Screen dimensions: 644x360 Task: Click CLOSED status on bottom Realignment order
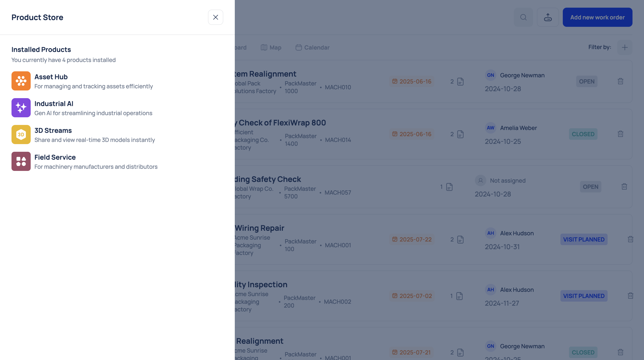583,352
